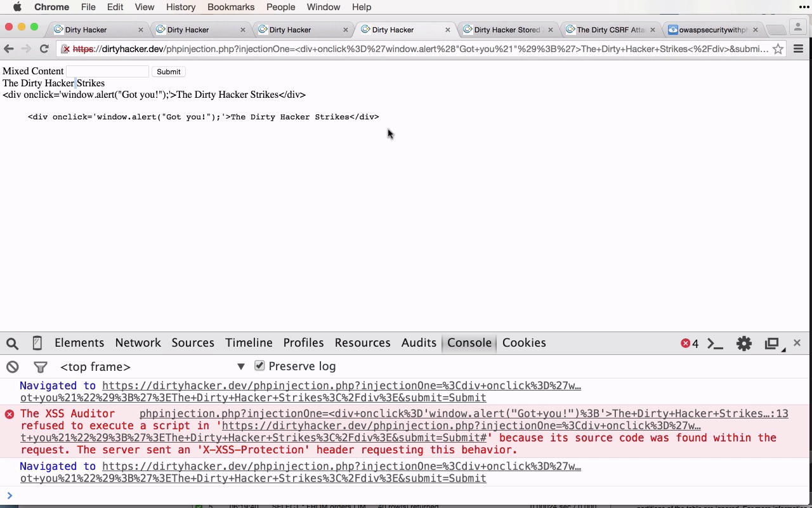Viewport: 812px width, 508px height.
Task: Open the Cookies panel
Action: [x=524, y=343]
